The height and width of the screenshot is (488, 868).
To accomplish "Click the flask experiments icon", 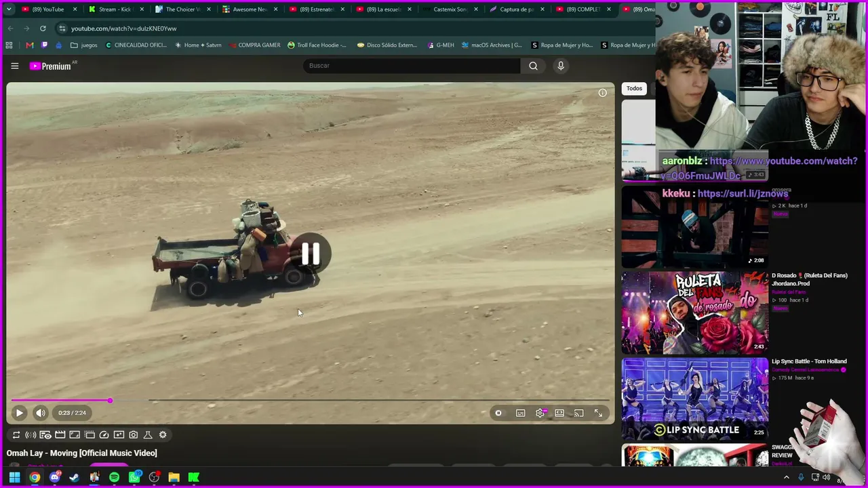I will (x=148, y=435).
